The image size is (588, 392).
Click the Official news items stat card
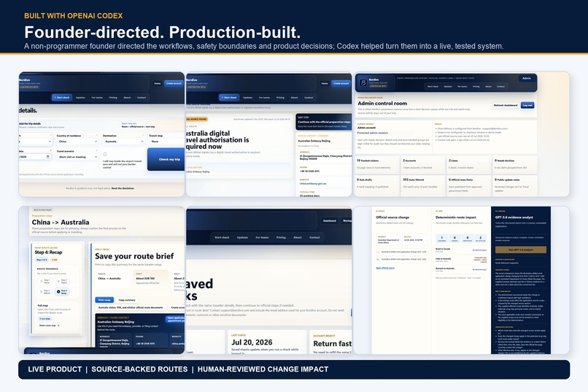pyautogui.click(x=469, y=185)
